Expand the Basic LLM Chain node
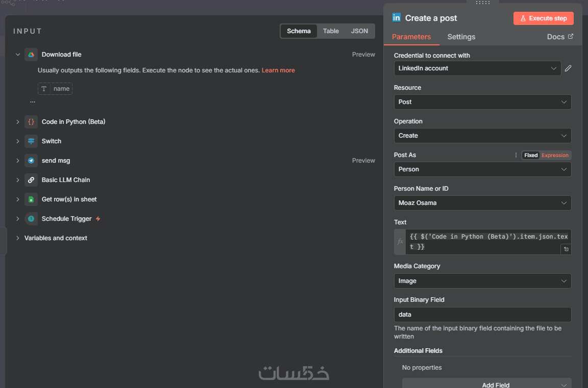Image resolution: width=588 pixels, height=388 pixels. point(18,180)
